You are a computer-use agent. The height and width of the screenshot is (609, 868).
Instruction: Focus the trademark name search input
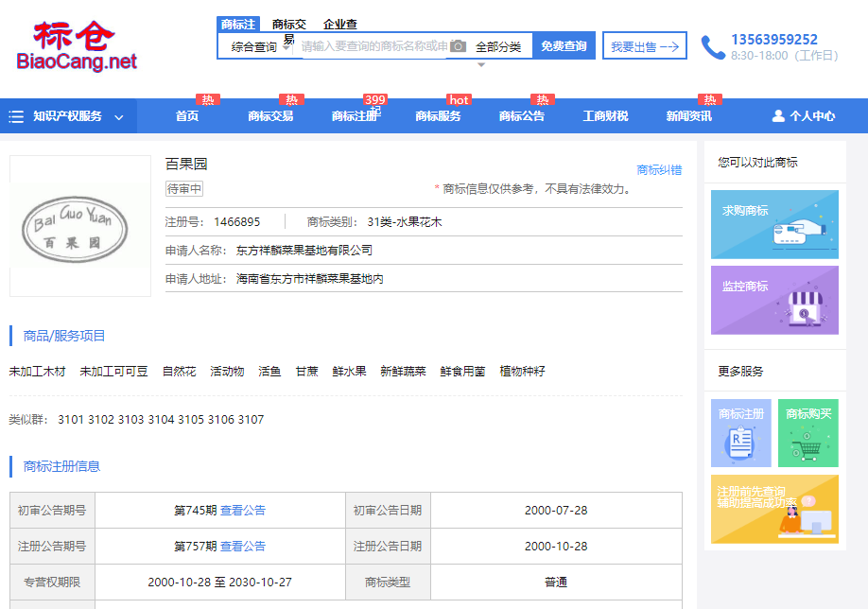click(374, 46)
